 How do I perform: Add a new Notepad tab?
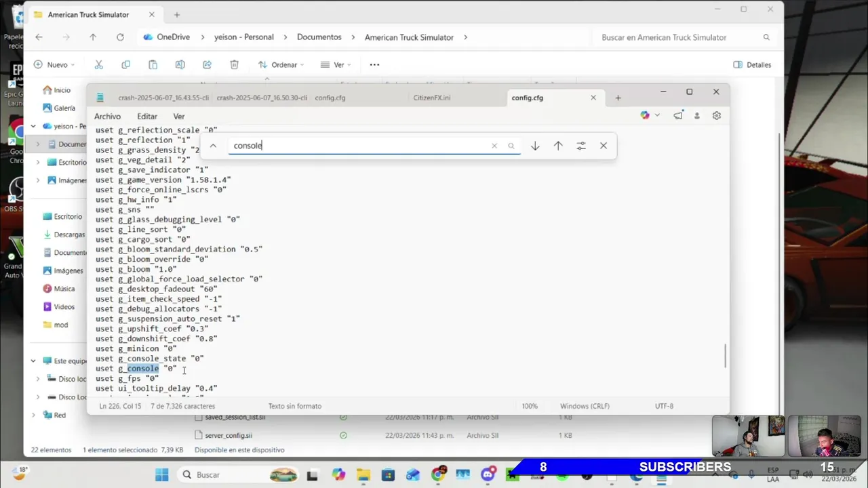click(x=618, y=98)
